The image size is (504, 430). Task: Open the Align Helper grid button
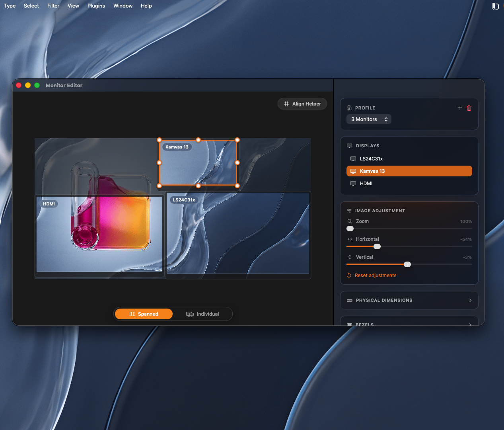click(x=302, y=104)
